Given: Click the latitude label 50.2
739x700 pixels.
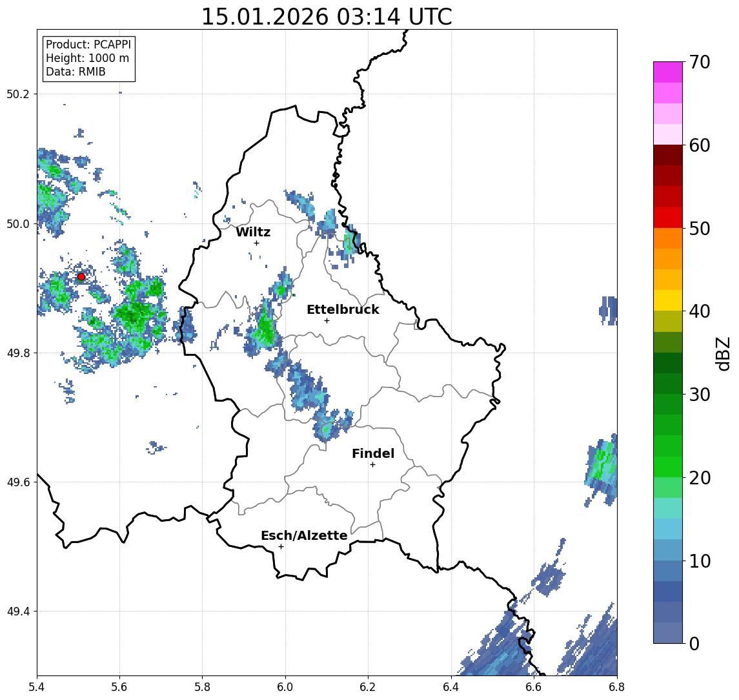Looking at the screenshot, I should [17, 94].
